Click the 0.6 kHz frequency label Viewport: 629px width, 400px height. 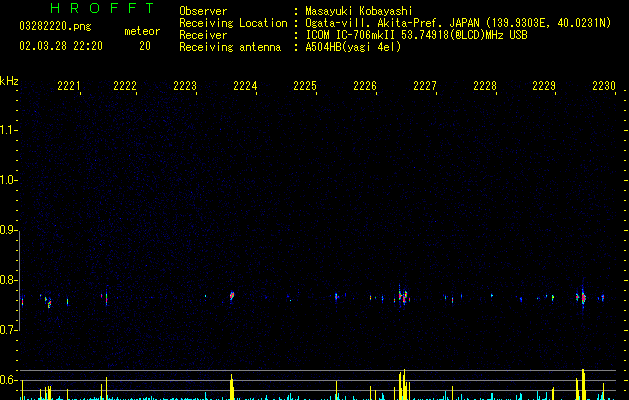8,380
